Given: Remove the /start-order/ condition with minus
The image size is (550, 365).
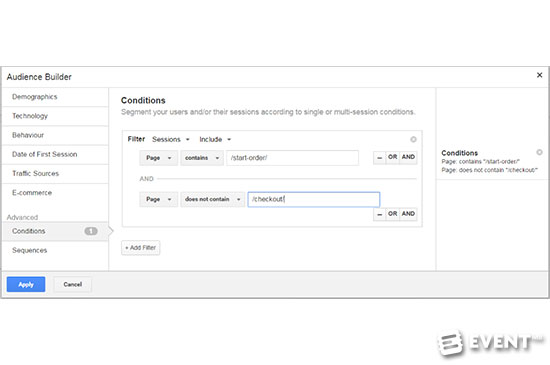Looking at the screenshot, I should click(379, 157).
